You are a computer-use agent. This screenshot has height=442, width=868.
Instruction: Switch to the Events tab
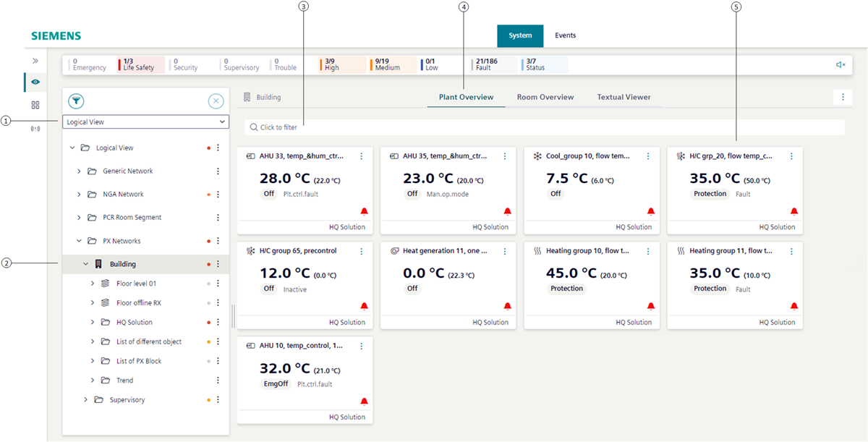[565, 35]
